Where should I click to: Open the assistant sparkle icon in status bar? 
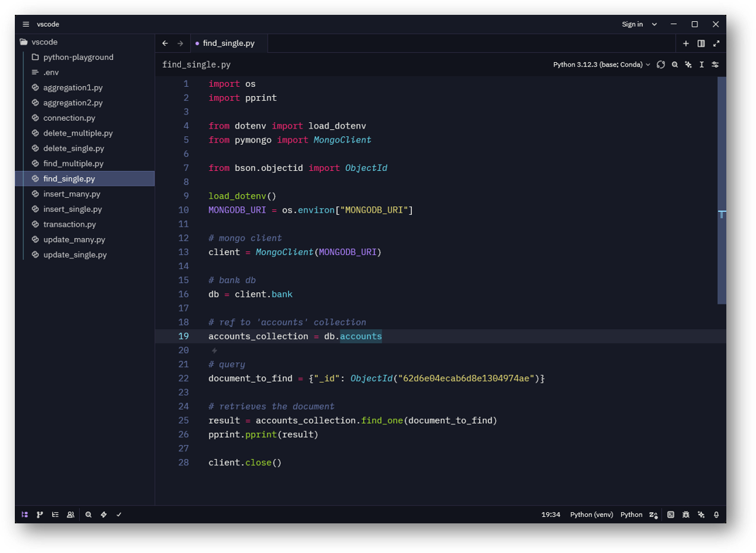click(x=701, y=514)
